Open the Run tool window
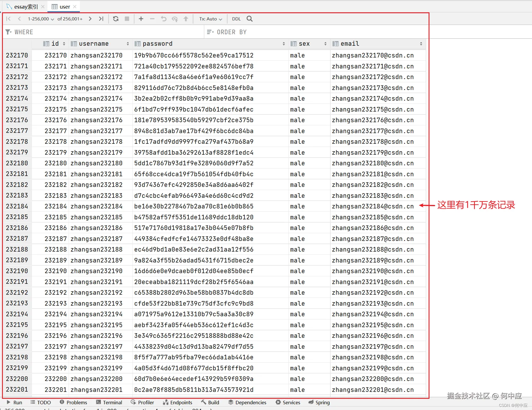The height and width of the screenshot is (410, 532). tap(14, 403)
